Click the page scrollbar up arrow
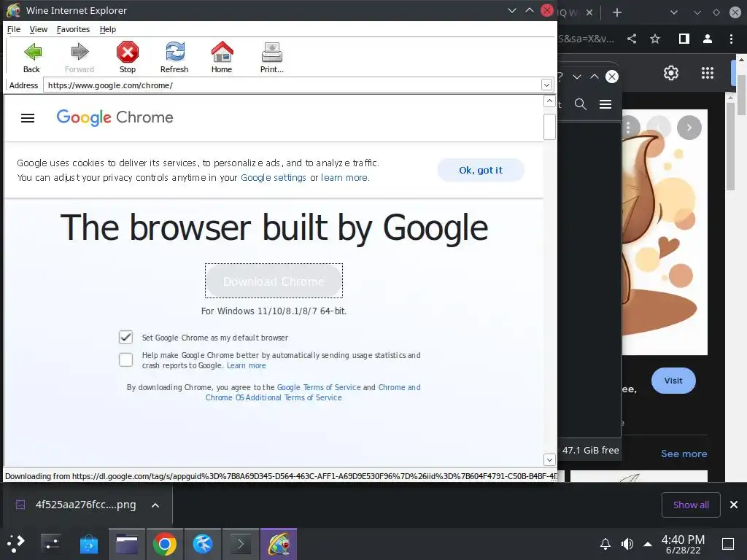The image size is (747, 560). [x=549, y=101]
